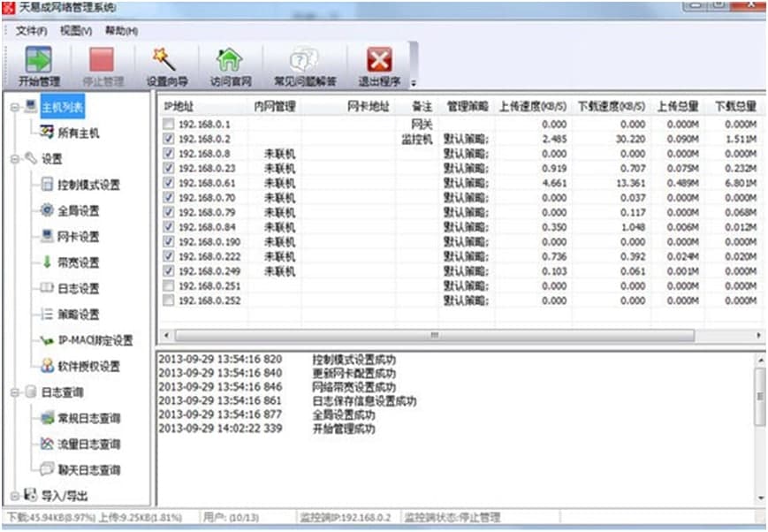Click the log panel scroll-down arrow
The height and width of the screenshot is (532, 768).
pos(760,498)
